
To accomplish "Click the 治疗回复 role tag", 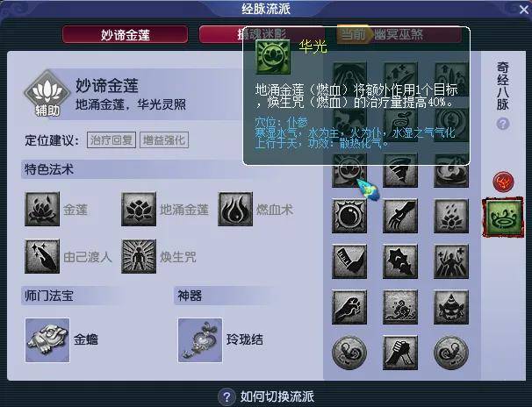I will pyautogui.click(x=111, y=140).
